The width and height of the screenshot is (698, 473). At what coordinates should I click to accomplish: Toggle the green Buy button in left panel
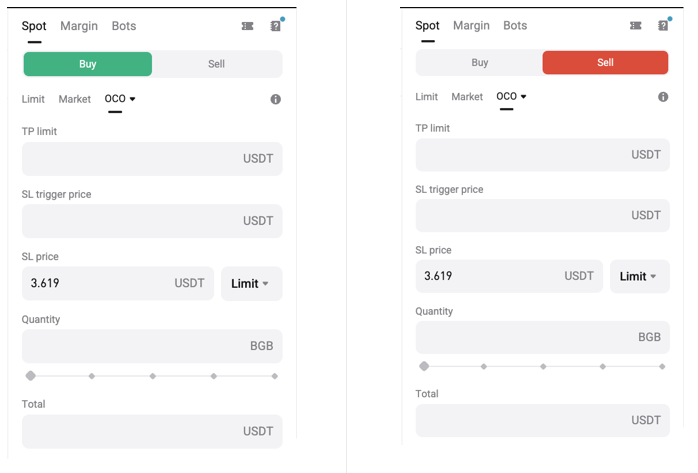click(x=88, y=64)
